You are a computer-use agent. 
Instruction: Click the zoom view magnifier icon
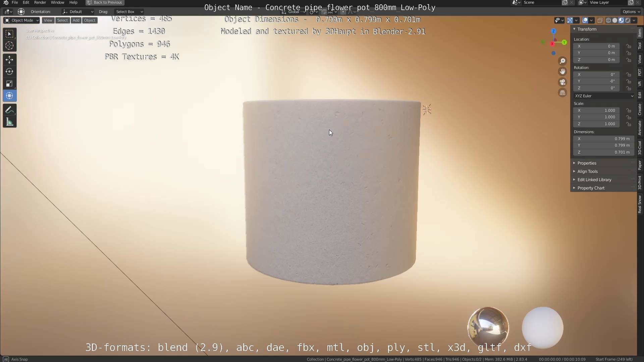[562, 61]
